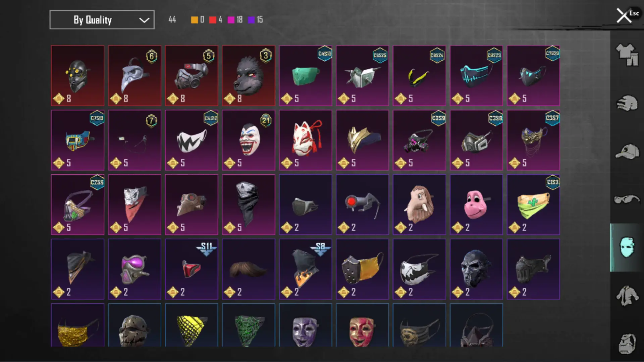Click the dropdown chevron arrow beside By Quality
Screen dimensions: 644x362
tap(144, 20)
